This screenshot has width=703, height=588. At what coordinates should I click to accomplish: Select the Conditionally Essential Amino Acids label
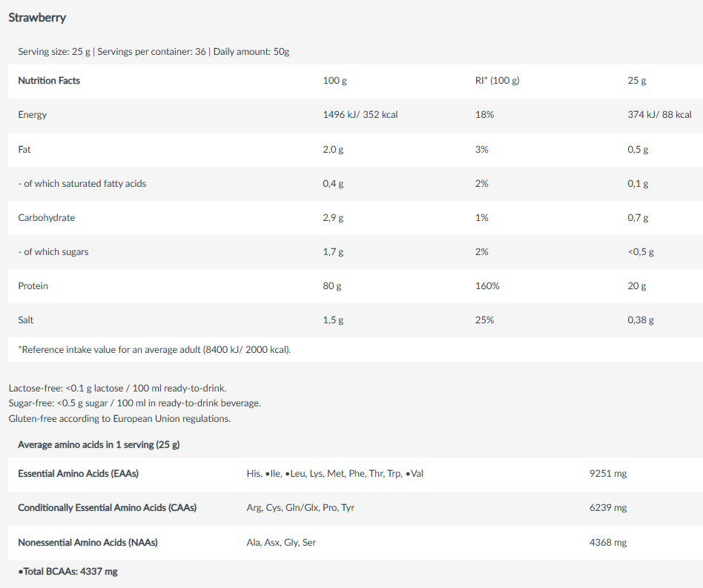coord(107,508)
